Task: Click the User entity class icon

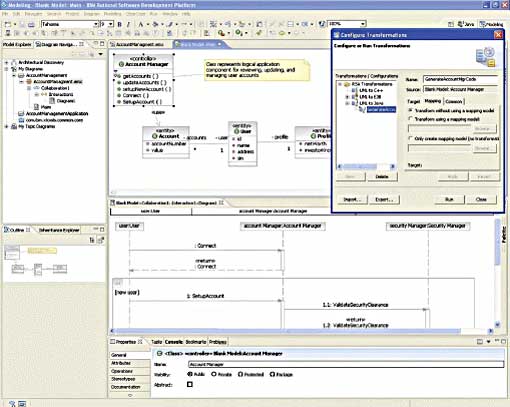Action: 236,131
